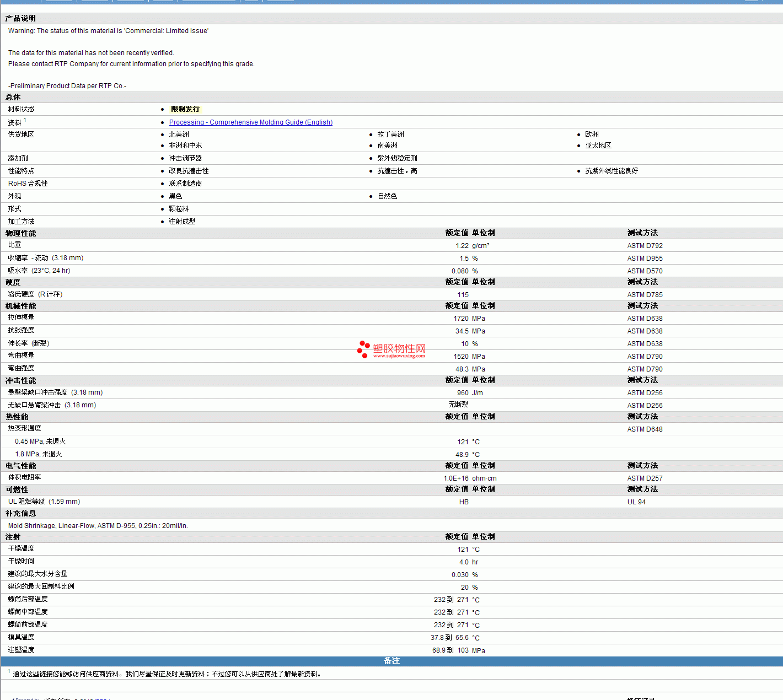This screenshot has height=700, width=783.
Task: Select the 产品说明 section header
Action: point(21,19)
